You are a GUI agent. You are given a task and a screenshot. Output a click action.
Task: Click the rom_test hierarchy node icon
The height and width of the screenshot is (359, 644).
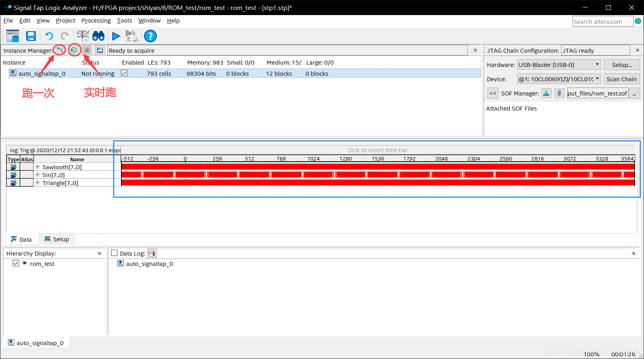(x=25, y=264)
